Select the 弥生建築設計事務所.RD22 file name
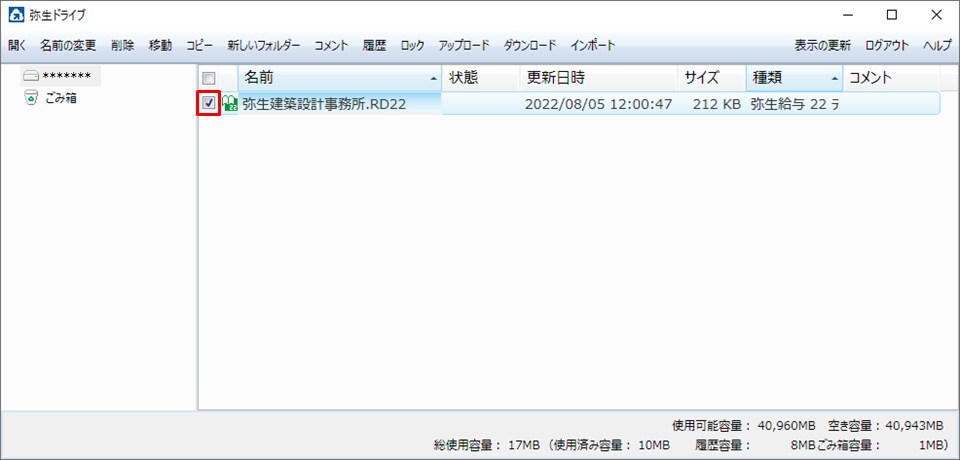The height and width of the screenshot is (460, 960). (x=324, y=103)
